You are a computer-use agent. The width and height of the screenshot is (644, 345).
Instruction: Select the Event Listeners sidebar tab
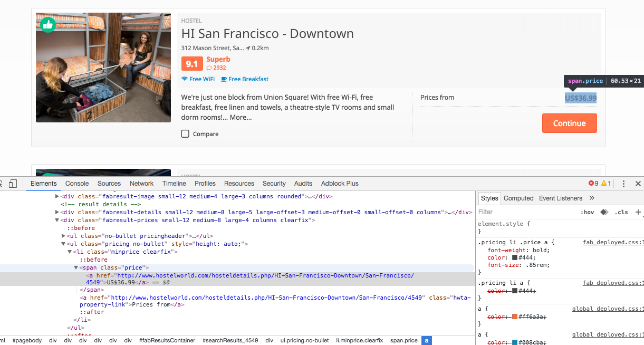click(561, 198)
